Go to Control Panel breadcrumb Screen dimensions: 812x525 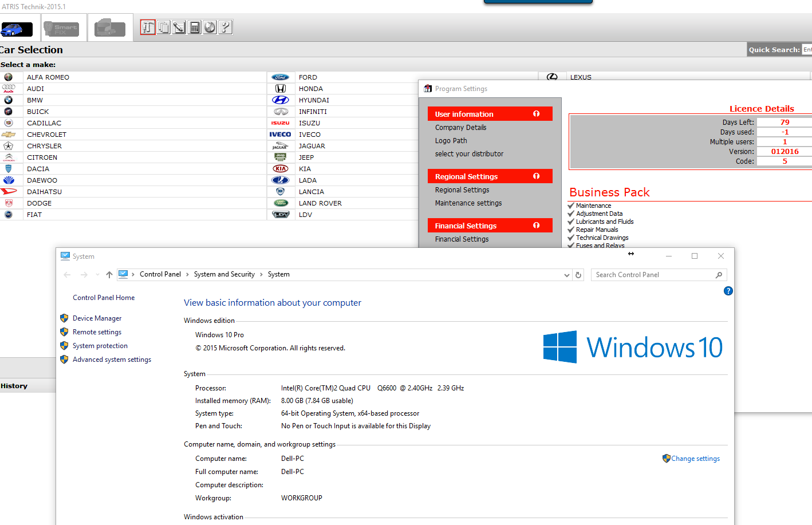pyautogui.click(x=160, y=275)
